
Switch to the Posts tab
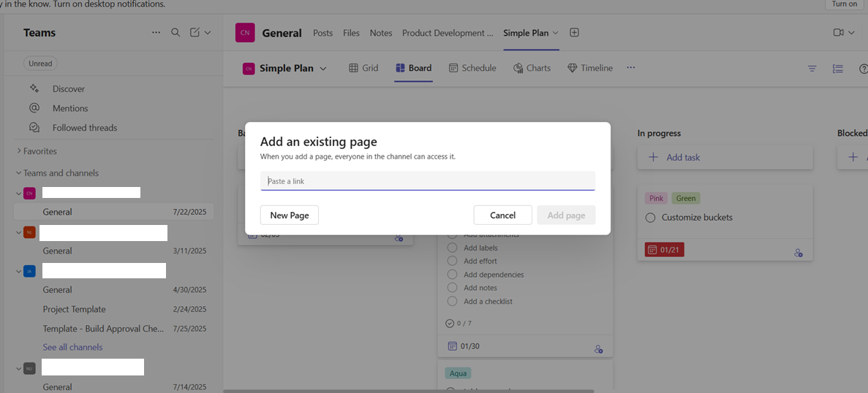(322, 33)
